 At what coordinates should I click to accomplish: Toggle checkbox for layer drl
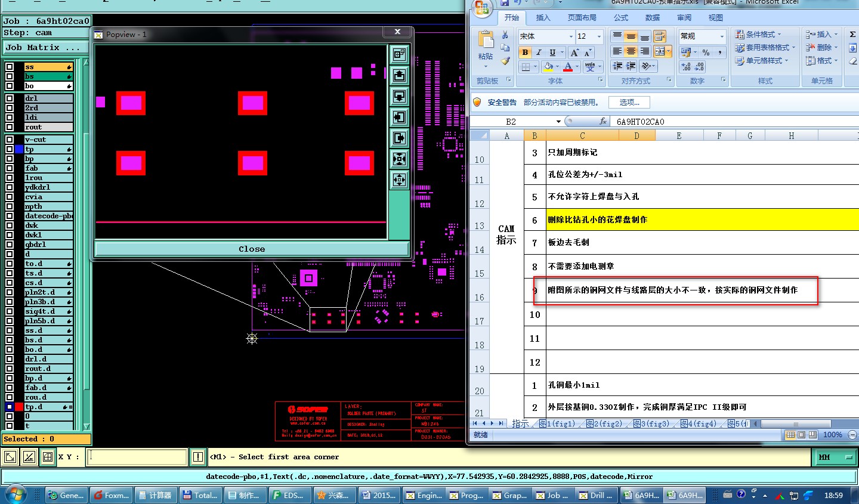point(10,98)
